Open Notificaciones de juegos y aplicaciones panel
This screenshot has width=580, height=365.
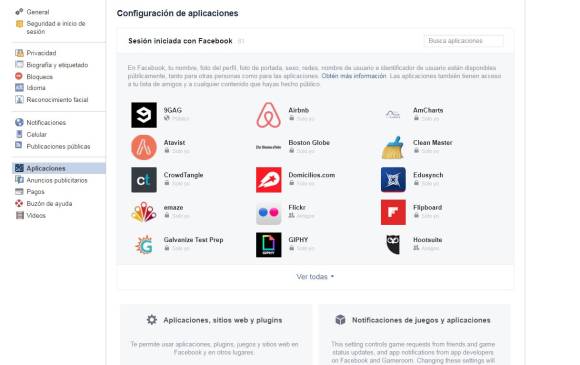click(421, 320)
